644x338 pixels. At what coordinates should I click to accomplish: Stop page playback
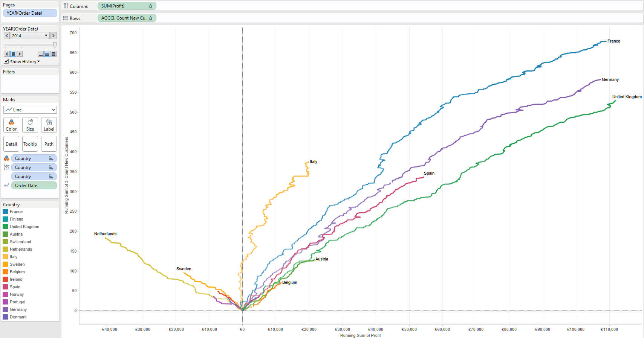pyautogui.click(x=13, y=54)
